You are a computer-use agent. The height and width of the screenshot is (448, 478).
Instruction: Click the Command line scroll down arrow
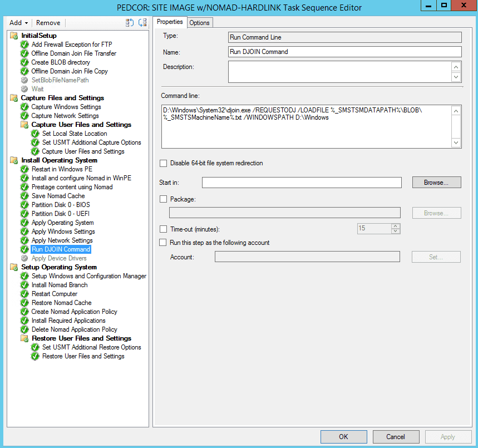click(x=456, y=142)
